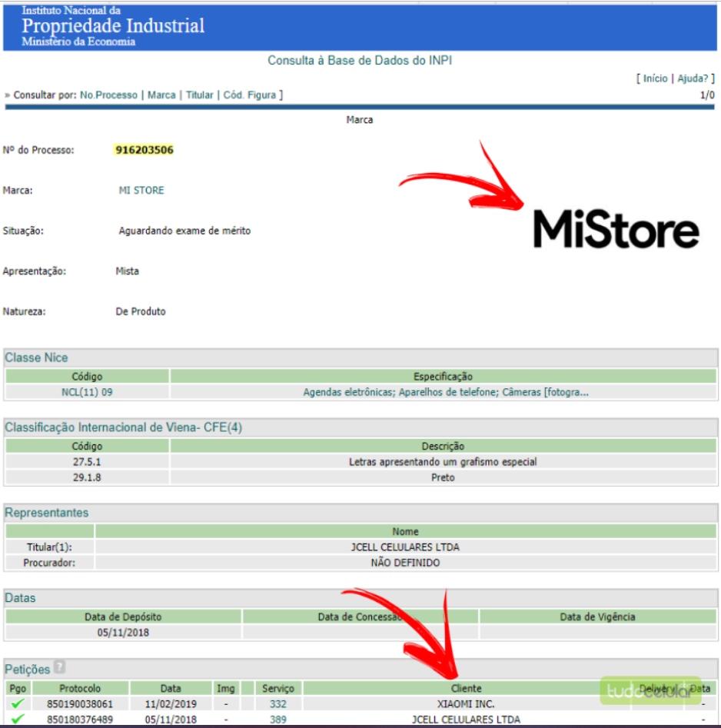Select process number 916203506
This screenshot has width=721, height=728.
point(145,150)
